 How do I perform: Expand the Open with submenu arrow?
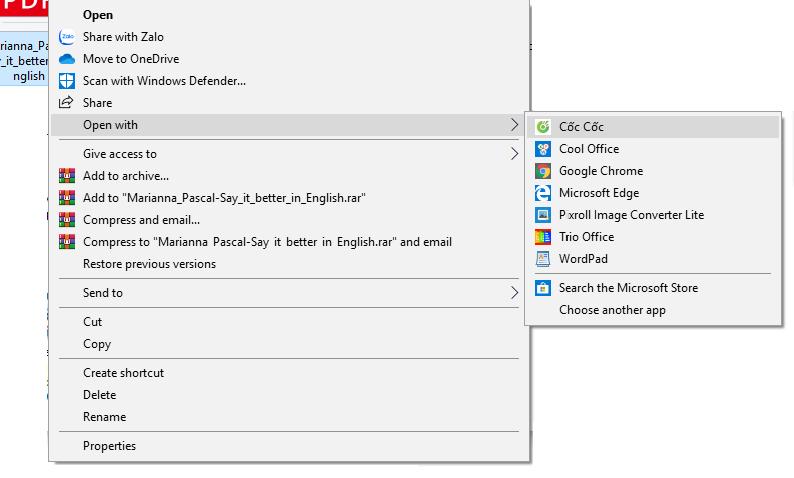pos(514,125)
